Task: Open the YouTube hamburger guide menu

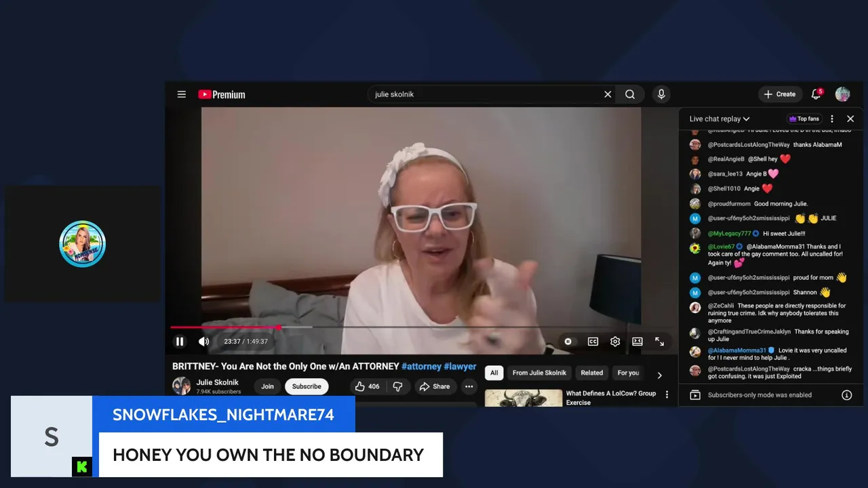Action: [182, 94]
